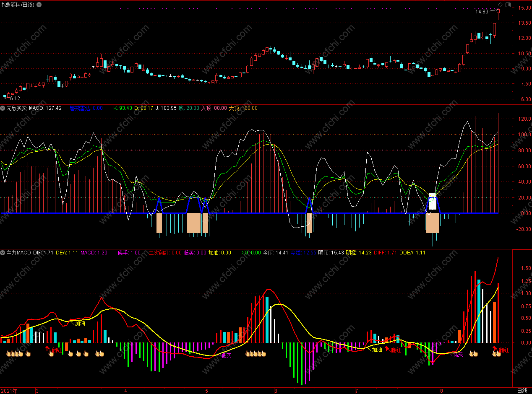Click the MACD: 1.20 readout

pyautogui.click(x=94, y=253)
